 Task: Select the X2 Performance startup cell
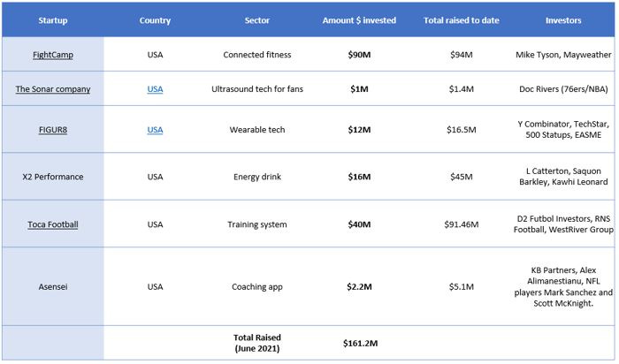pyautogui.click(x=53, y=177)
